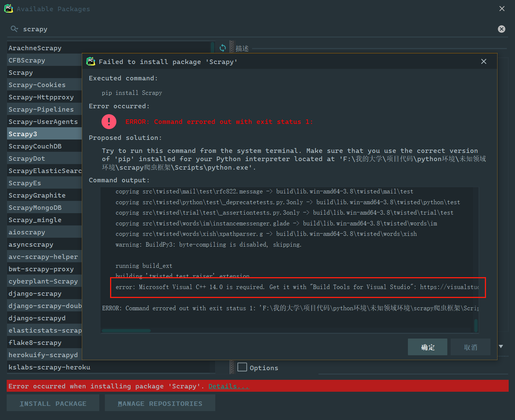This screenshot has height=420, width=515.
Task: Click the Microsoft Visual C++ 14.0 error line
Action: tap(297, 287)
